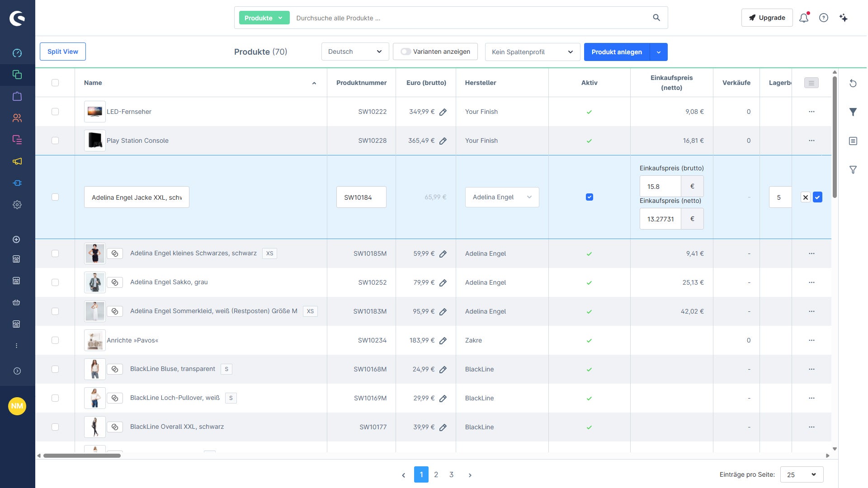The height and width of the screenshot is (488, 868).
Task: Click the Produkt anlegen button
Action: 617,52
